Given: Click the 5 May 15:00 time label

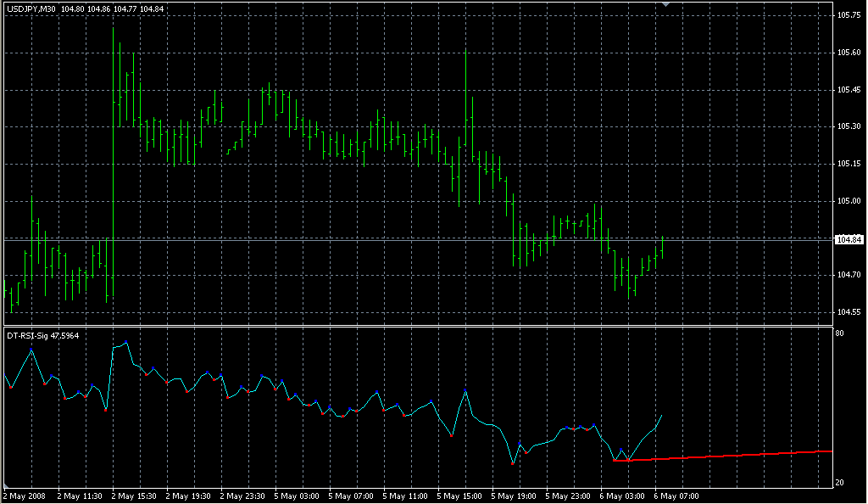Looking at the screenshot, I should point(460,496).
